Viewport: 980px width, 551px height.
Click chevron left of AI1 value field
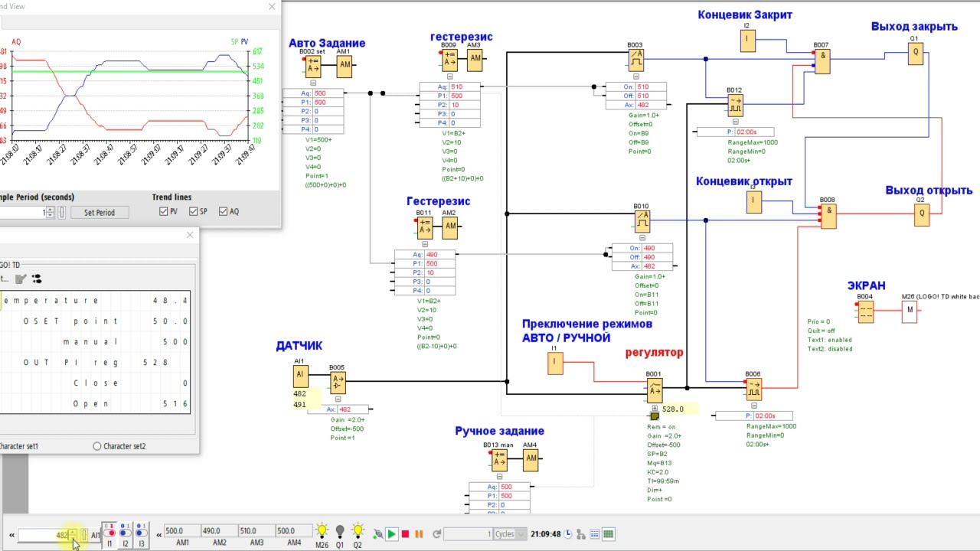pyautogui.click(x=11, y=535)
